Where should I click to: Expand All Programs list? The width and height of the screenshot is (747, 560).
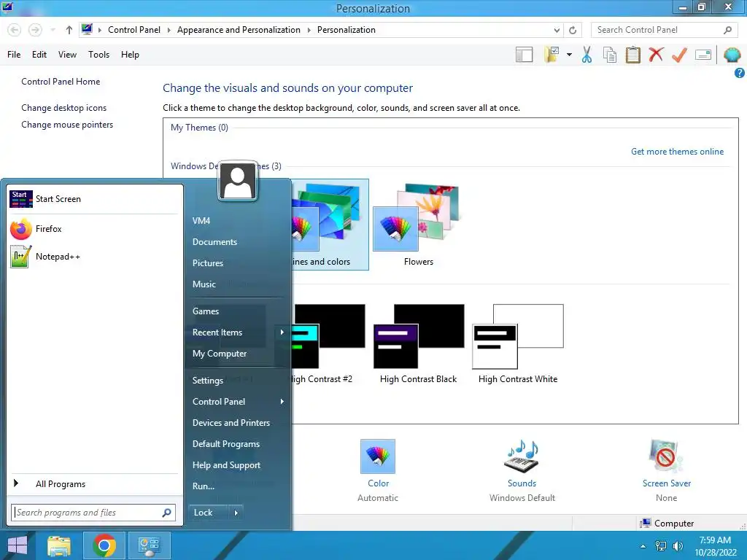point(94,484)
